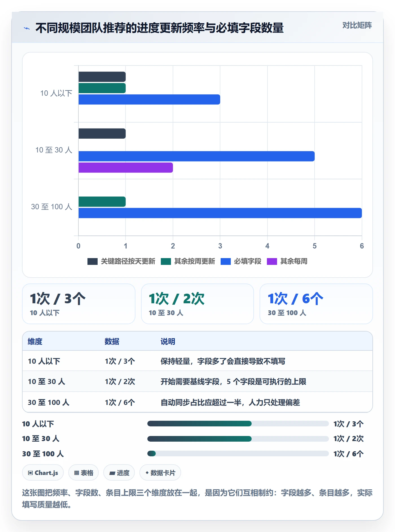This screenshot has height=532, width=395.
Task: Click the 30 至 100 人 row in the table
Action: (197, 402)
